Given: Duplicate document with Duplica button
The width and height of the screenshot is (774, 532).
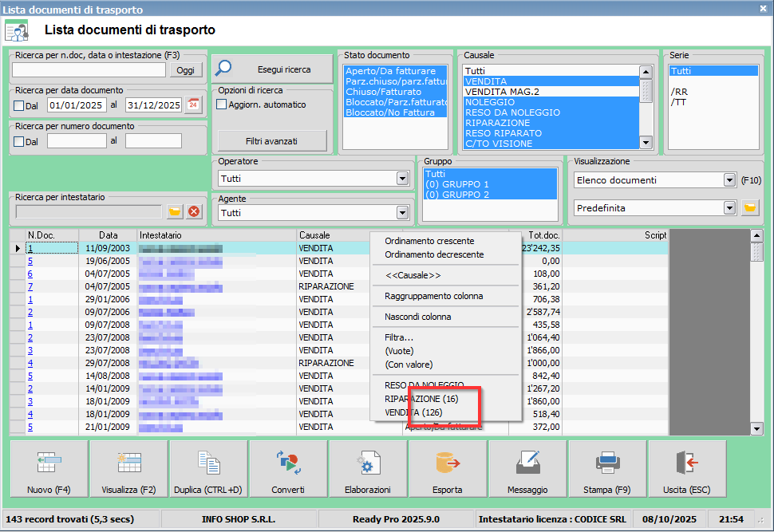Looking at the screenshot, I should 208,470.
